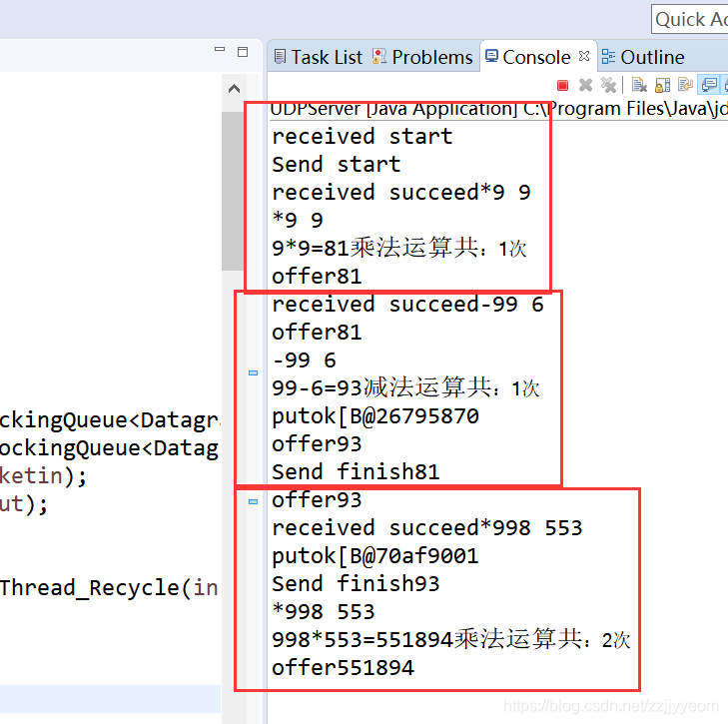This screenshot has width=728, height=724.
Task: Switch to the Outline tab
Action: point(643,57)
